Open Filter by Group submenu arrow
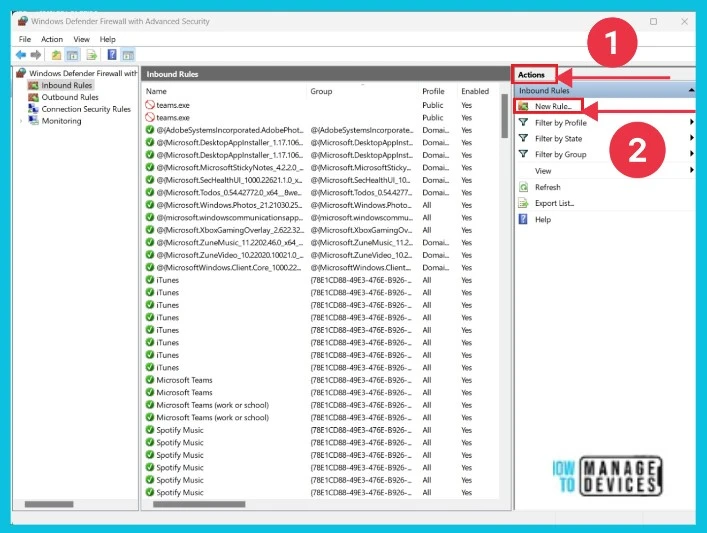 point(691,153)
